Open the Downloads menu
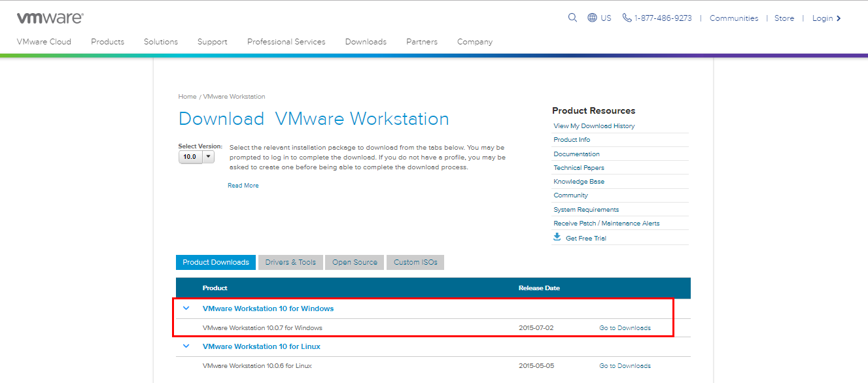Screen dimensions: 868x383 click(366, 42)
